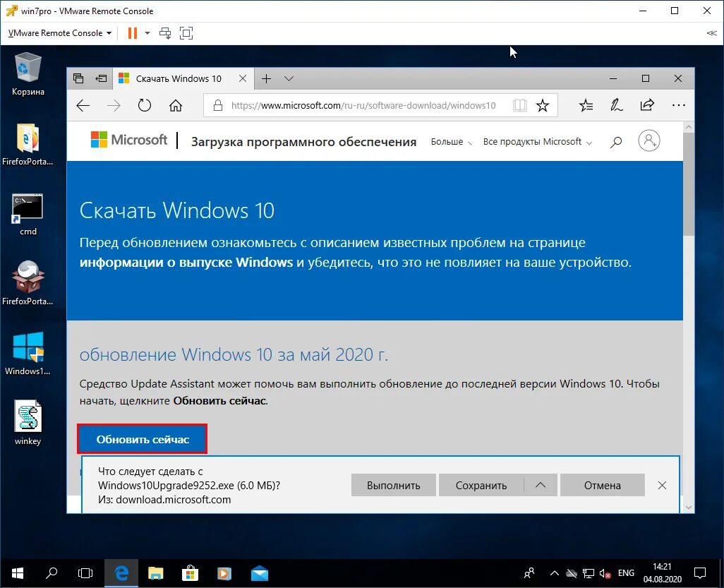724x588 pixels.
Task: Click Выполнить in the download bar
Action: point(393,485)
